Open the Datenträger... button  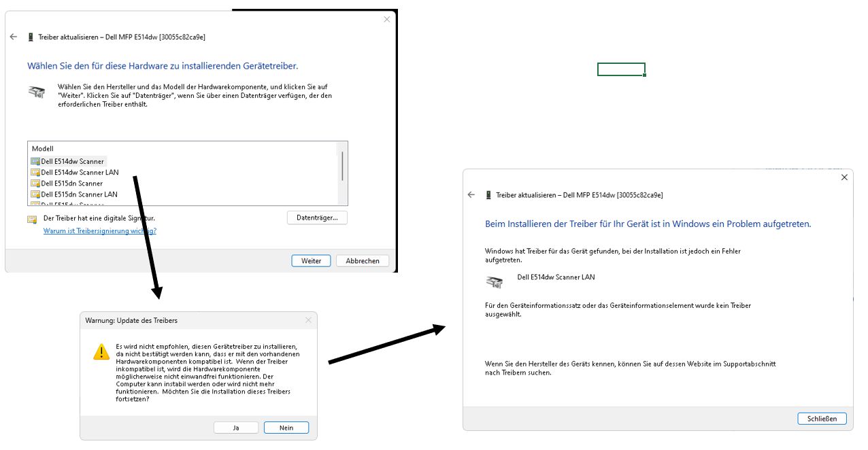point(317,218)
